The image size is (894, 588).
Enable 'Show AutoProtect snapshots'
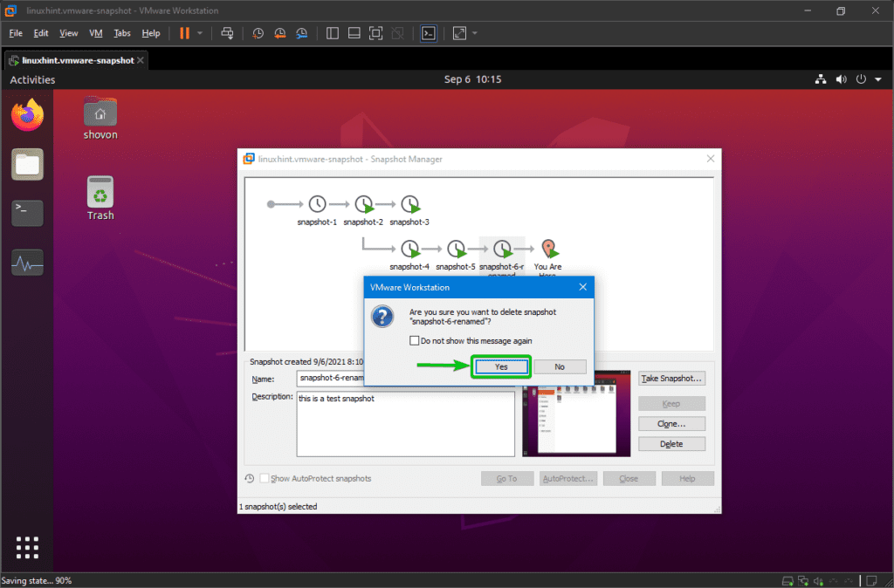(265, 478)
